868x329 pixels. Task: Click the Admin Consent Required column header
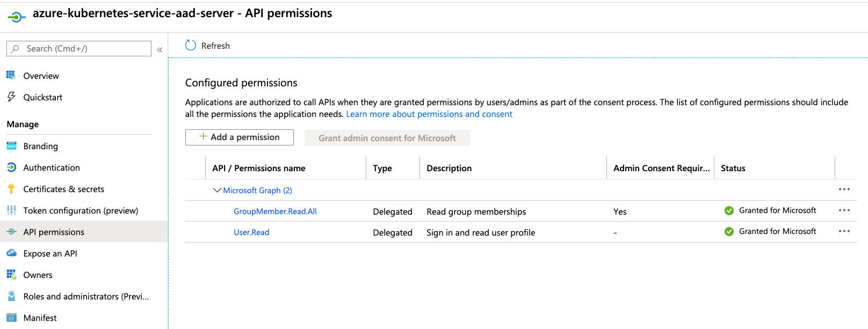click(x=662, y=168)
